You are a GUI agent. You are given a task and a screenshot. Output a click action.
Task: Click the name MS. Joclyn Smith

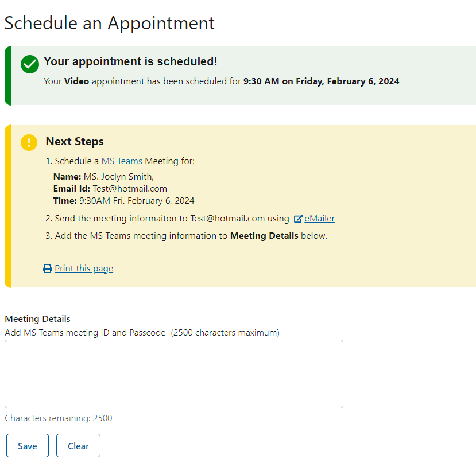pos(118,177)
